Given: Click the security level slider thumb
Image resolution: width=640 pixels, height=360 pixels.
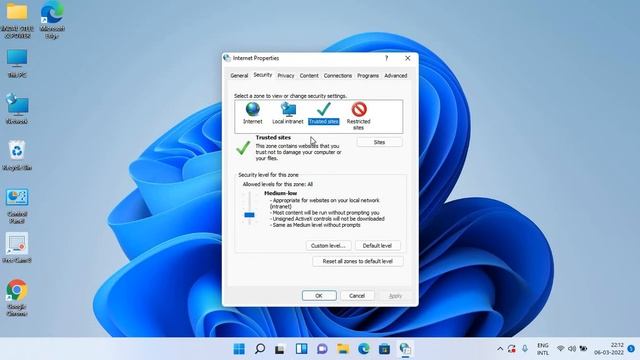Looking at the screenshot, I should 249,215.
